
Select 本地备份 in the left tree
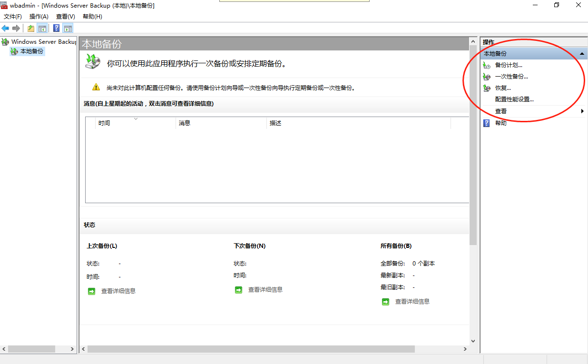[31, 51]
